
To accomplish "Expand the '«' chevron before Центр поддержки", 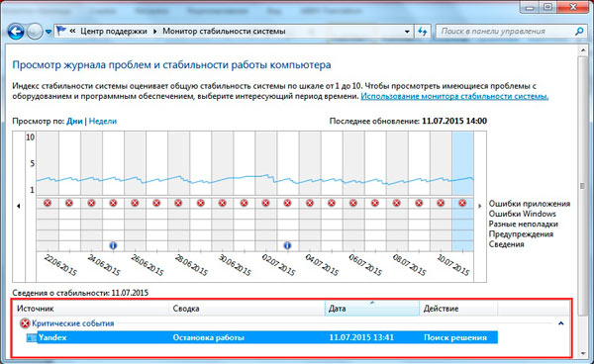I will click(72, 31).
